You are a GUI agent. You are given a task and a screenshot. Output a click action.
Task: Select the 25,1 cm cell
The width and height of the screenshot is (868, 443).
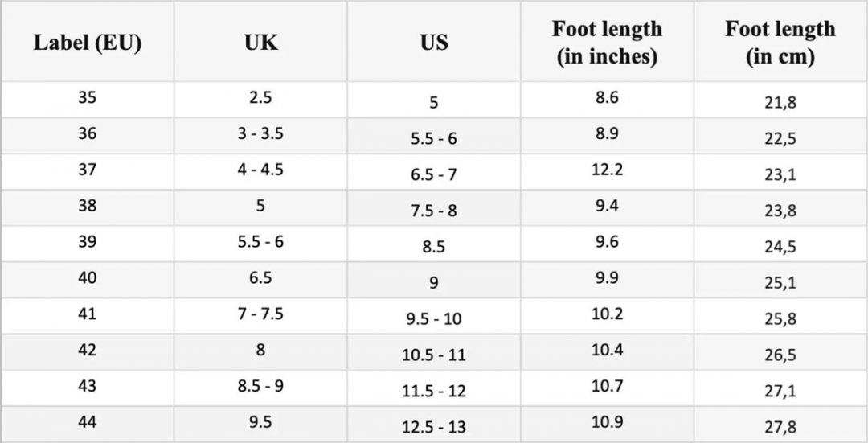click(780, 281)
